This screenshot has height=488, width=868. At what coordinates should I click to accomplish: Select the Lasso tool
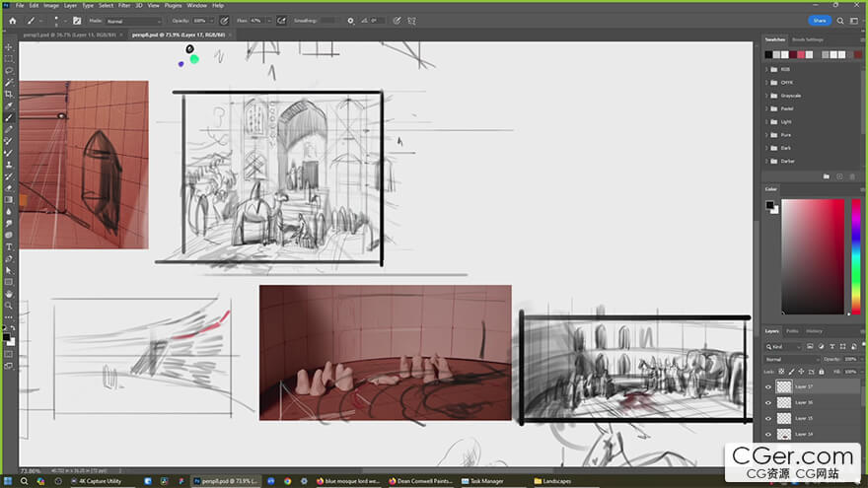click(x=9, y=70)
